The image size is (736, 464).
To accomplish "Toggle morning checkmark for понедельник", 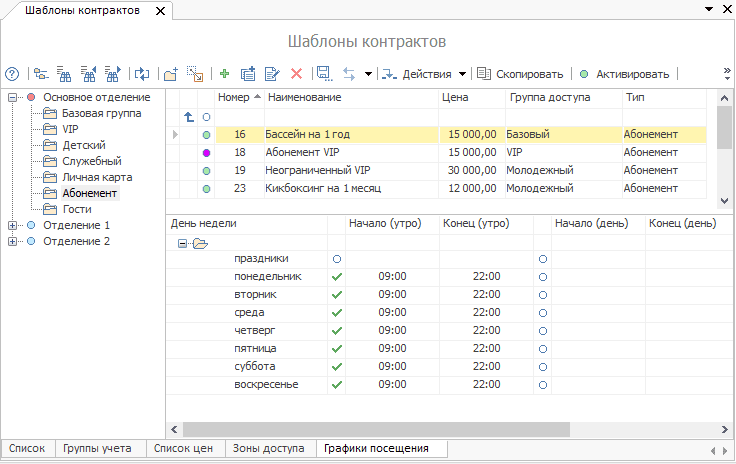I will [337, 277].
